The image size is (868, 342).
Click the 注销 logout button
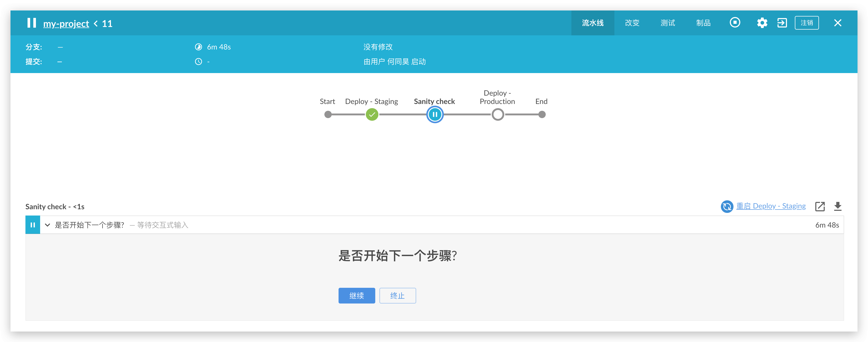point(806,23)
